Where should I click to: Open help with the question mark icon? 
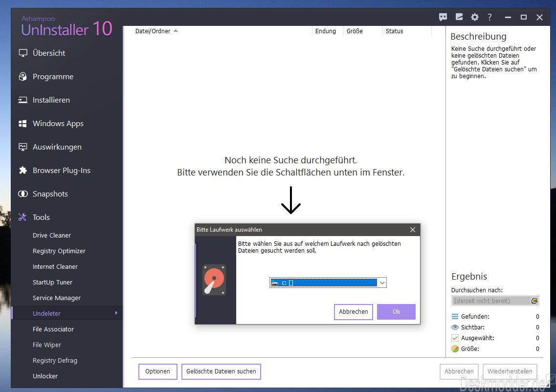click(489, 17)
